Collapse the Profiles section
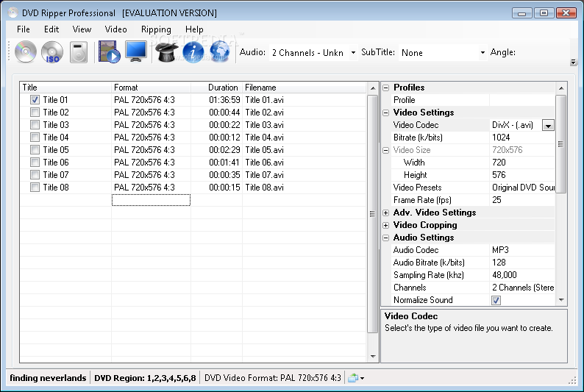The height and width of the screenshot is (392, 584). coord(386,88)
